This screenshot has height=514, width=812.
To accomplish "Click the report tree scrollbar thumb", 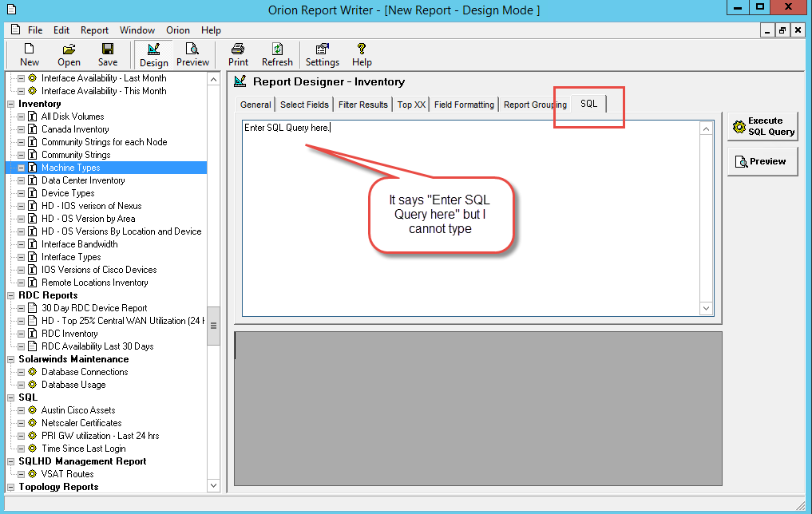I will [213, 326].
